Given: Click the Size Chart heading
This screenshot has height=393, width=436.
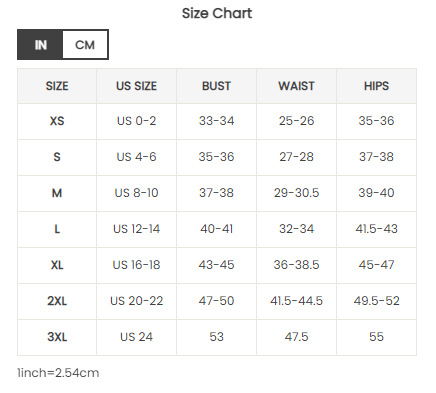Looking at the screenshot, I should click(217, 13).
